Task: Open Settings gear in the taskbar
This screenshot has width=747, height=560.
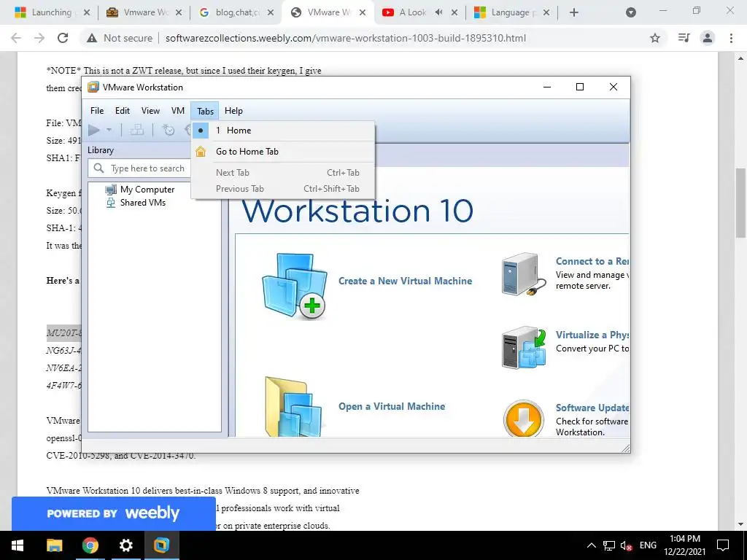Action: click(x=125, y=545)
